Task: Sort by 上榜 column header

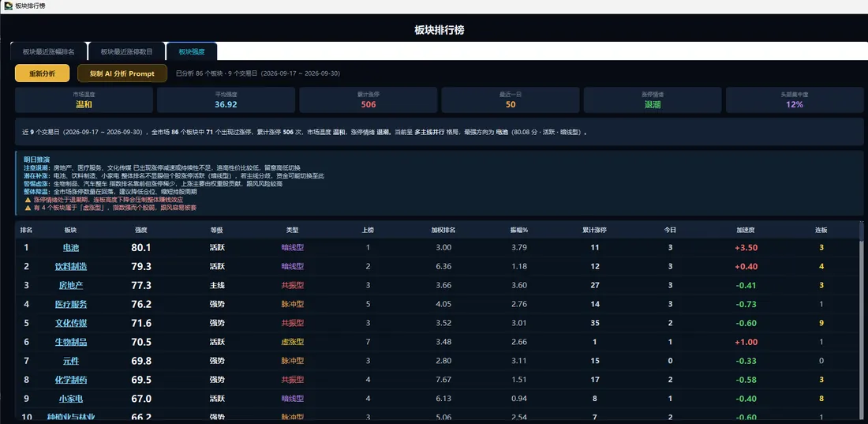Action: [x=369, y=230]
